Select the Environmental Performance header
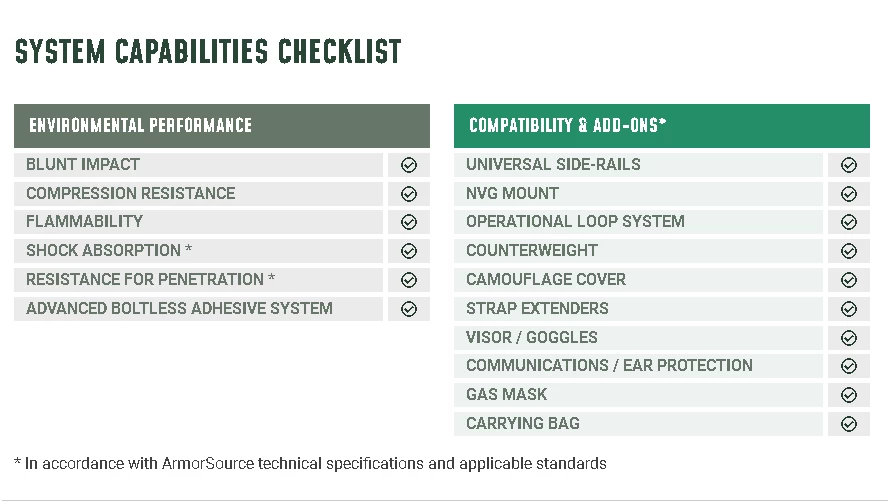 [x=141, y=126]
